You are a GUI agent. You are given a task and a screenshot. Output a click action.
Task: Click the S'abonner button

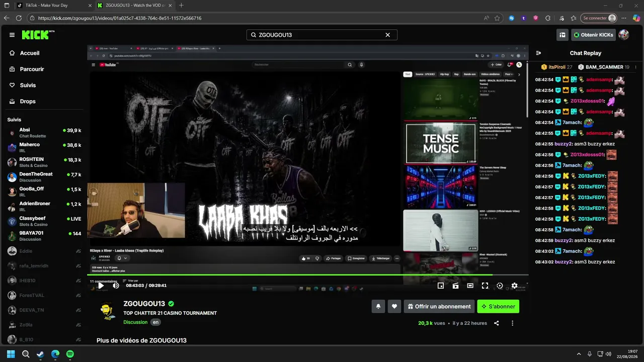pyautogui.click(x=498, y=306)
